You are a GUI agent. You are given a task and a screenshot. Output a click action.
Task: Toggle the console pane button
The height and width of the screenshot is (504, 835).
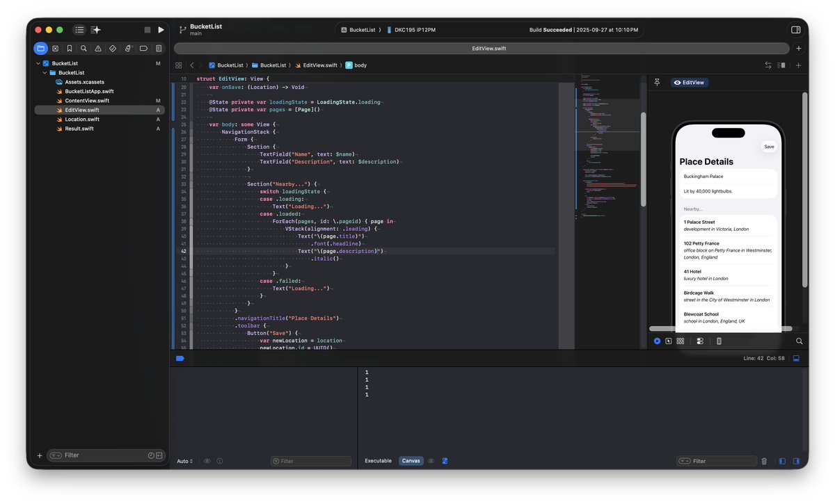[796, 461]
